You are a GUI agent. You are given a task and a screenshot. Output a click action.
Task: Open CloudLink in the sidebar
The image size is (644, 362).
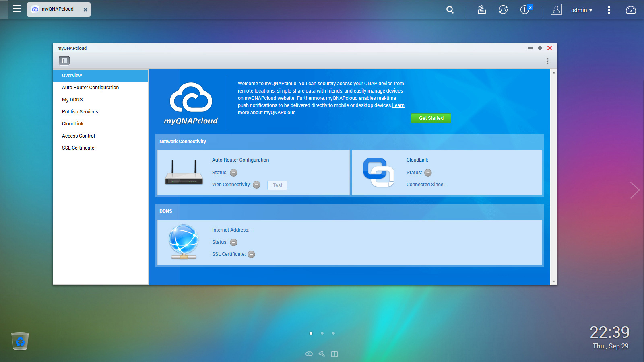pyautogui.click(x=101, y=124)
